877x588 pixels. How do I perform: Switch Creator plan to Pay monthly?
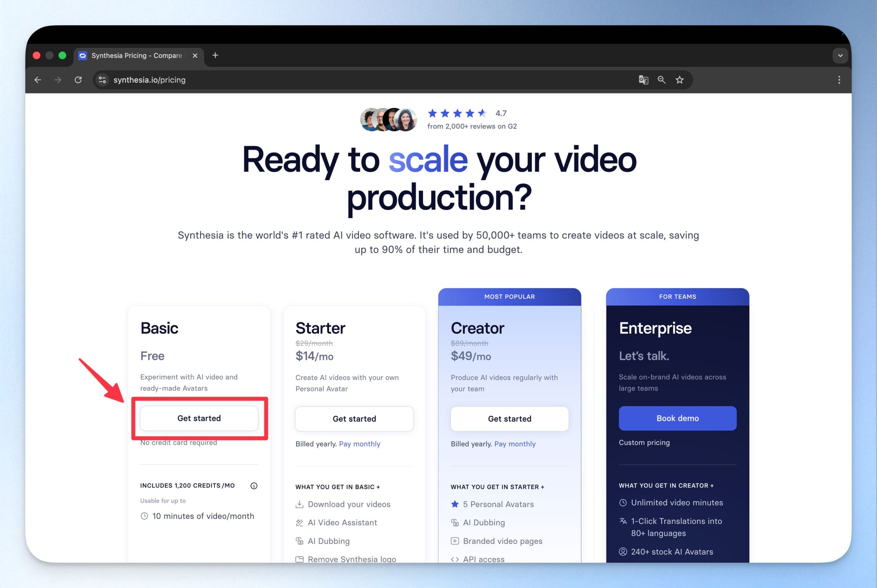point(515,443)
